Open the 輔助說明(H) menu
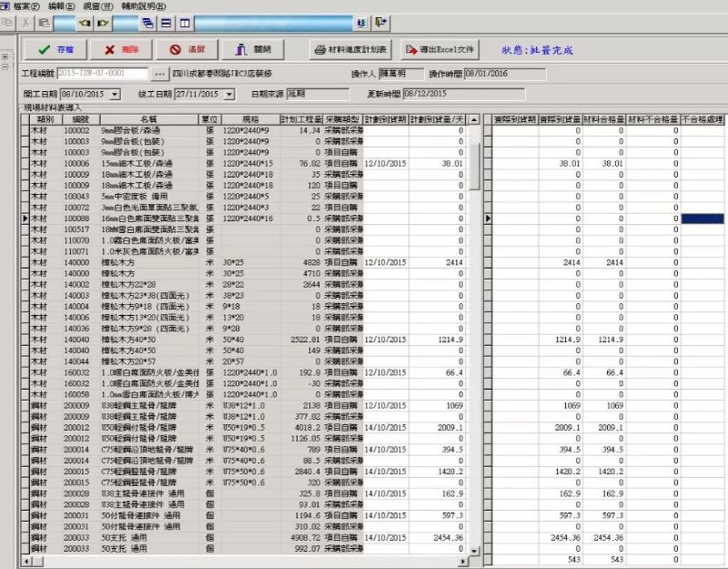Viewport: 728px width, 569px height. [144, 6]
